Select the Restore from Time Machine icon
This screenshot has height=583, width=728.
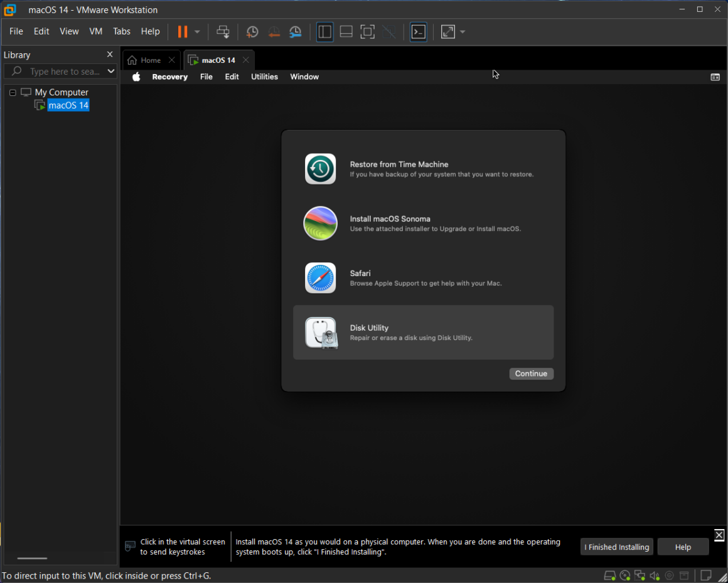pos(320,169)
